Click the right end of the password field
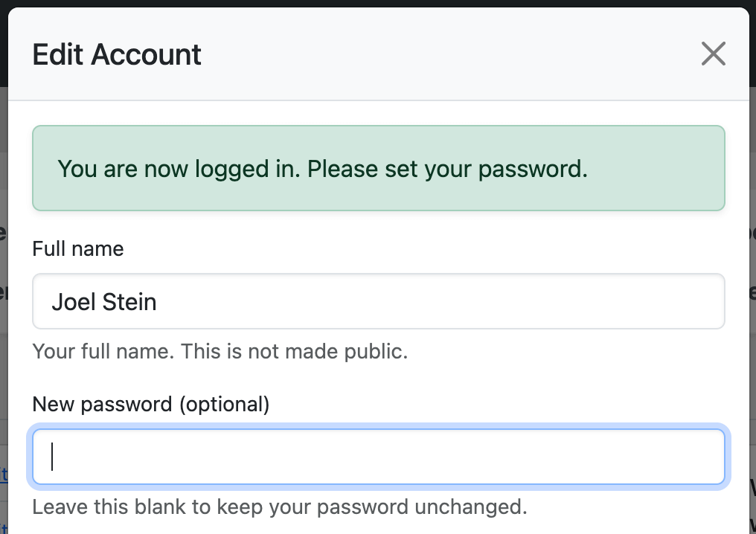Screen dimensions: 756x534 point(699,457)
